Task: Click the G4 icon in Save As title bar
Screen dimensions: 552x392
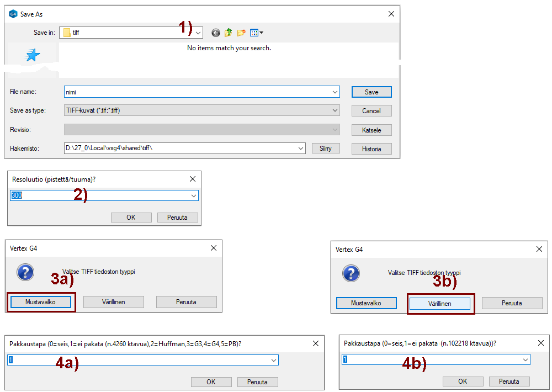Action: pos(13,14)
